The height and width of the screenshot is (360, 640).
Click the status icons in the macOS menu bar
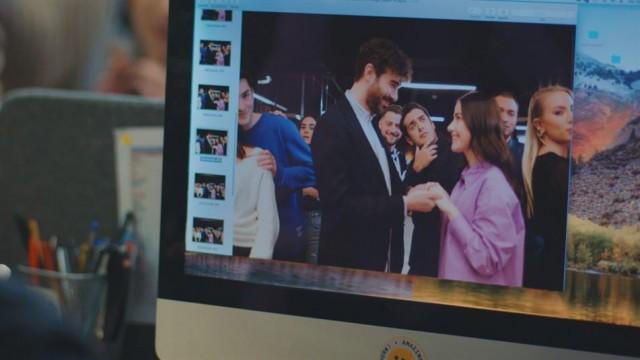click(x=612, y=1)
